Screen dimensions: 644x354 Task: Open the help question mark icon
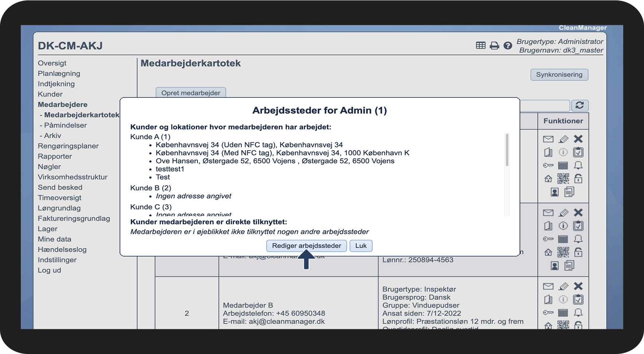(508, 46)
